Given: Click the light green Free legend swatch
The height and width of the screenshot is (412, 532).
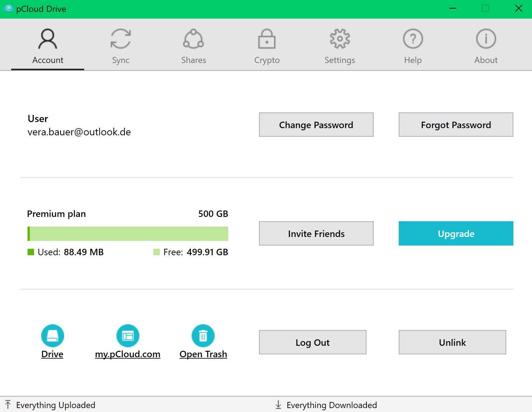Looking at the screenshot, I should click(157, 252).
